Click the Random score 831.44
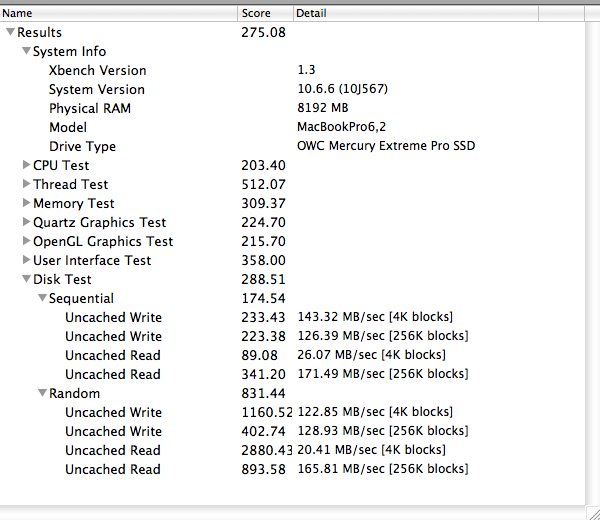The width and height of the screenshot is (600, 520). [x=263, y=393]
